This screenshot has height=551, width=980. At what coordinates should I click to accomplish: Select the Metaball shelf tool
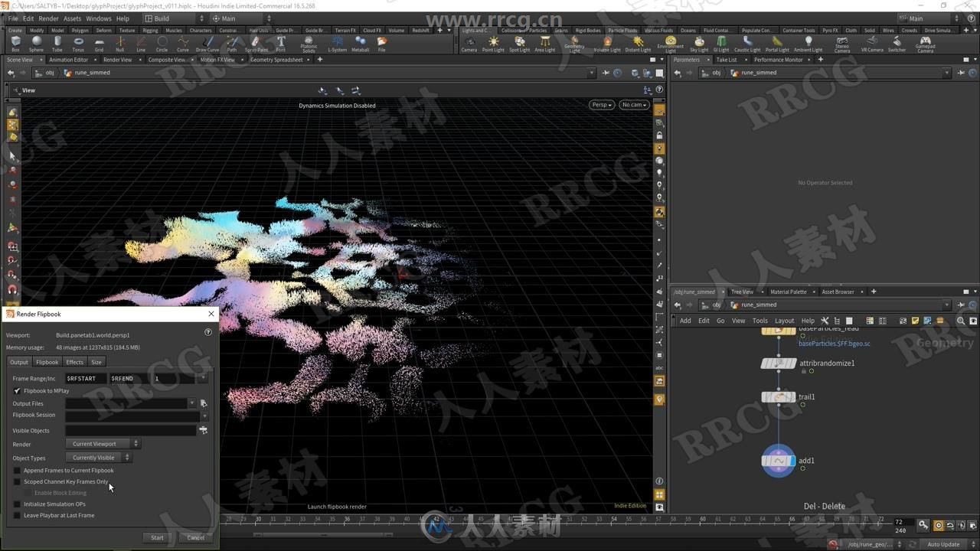click(360, 44)
